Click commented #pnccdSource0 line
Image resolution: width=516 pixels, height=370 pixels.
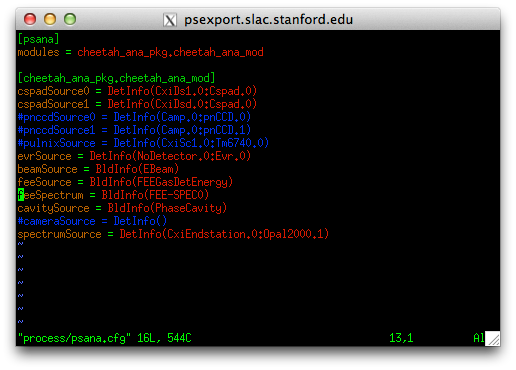[x=134, y=117]
